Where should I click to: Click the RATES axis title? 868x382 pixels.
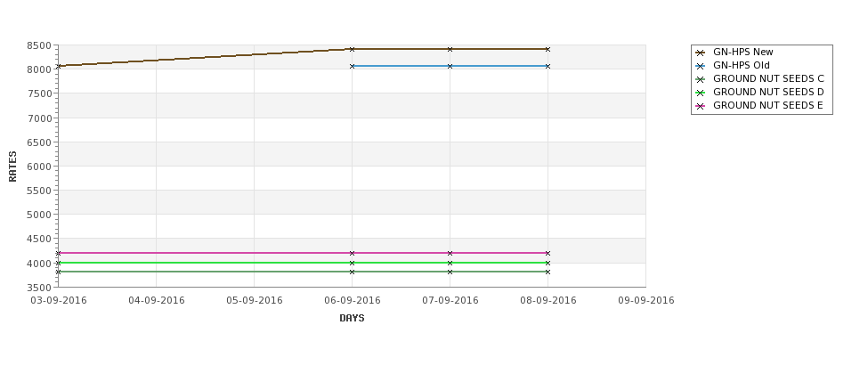click(x=12, y=167)
